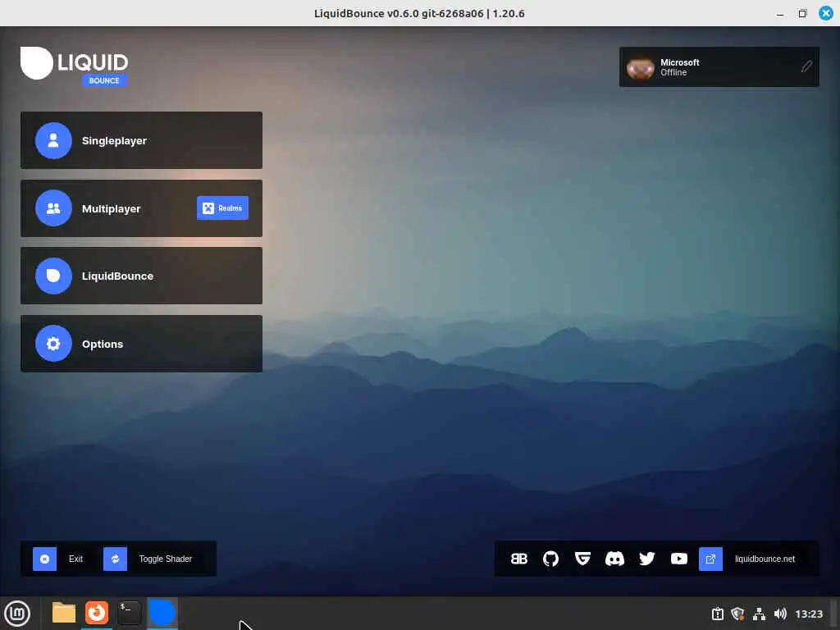Click the Offline status text
This screenshot has width=840, height=630.
673,72
